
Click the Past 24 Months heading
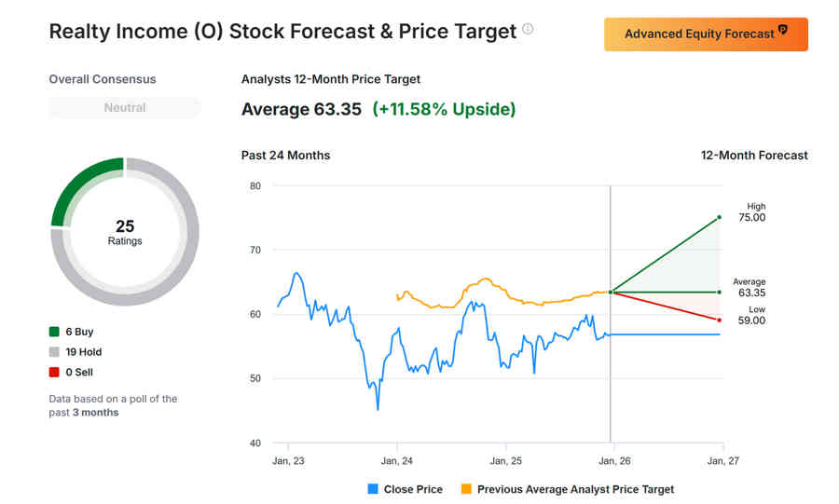coord(285,156)
